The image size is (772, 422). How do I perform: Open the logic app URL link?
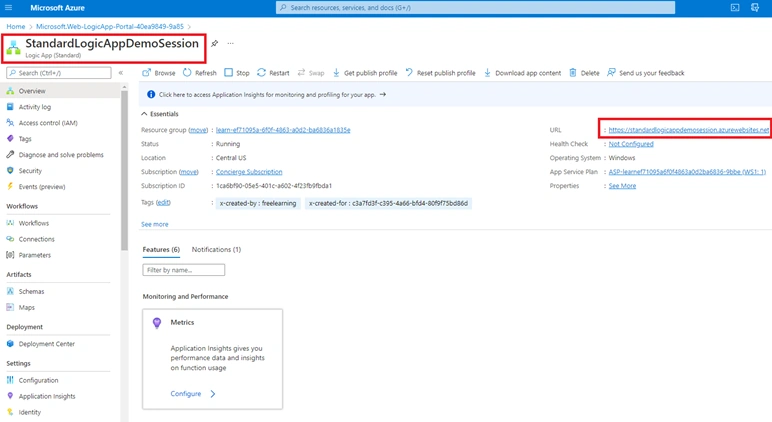[x=688, y=130]
